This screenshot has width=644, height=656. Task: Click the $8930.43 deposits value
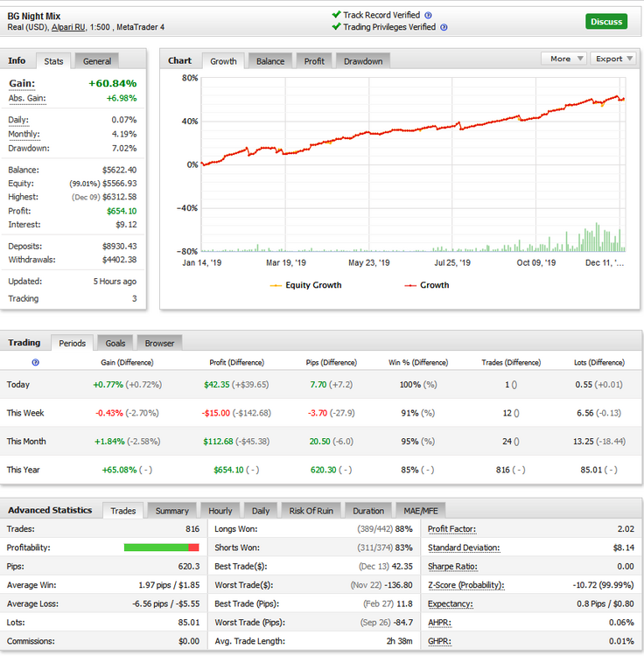coord(119,246)
